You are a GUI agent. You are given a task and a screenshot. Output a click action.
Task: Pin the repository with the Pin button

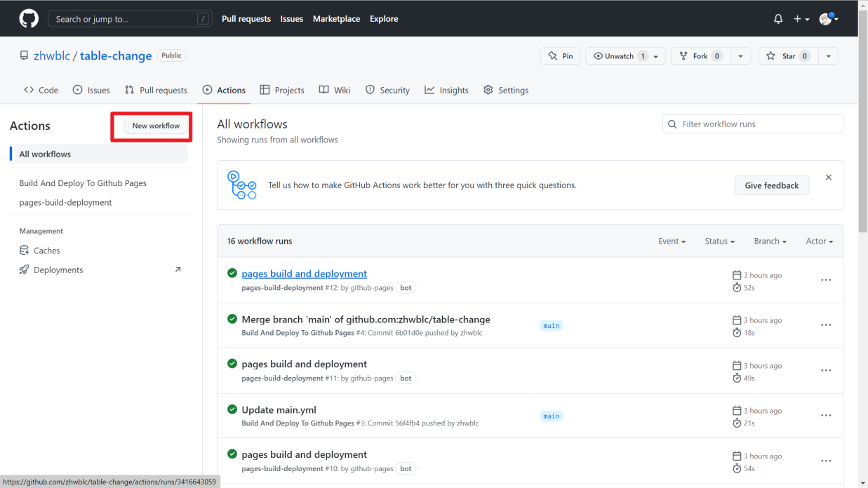tap(560, 56)
